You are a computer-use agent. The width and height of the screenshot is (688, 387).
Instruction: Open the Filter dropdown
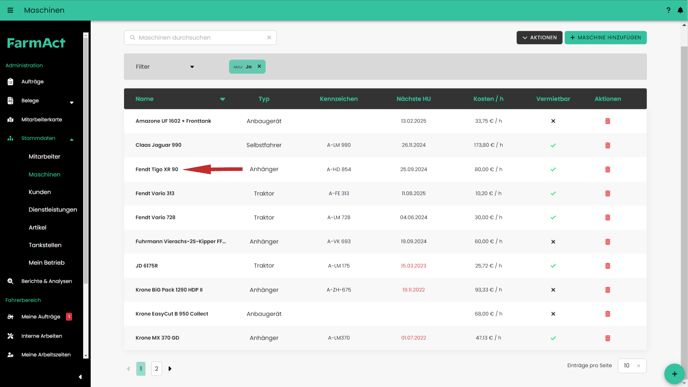[x=165, y=67]
